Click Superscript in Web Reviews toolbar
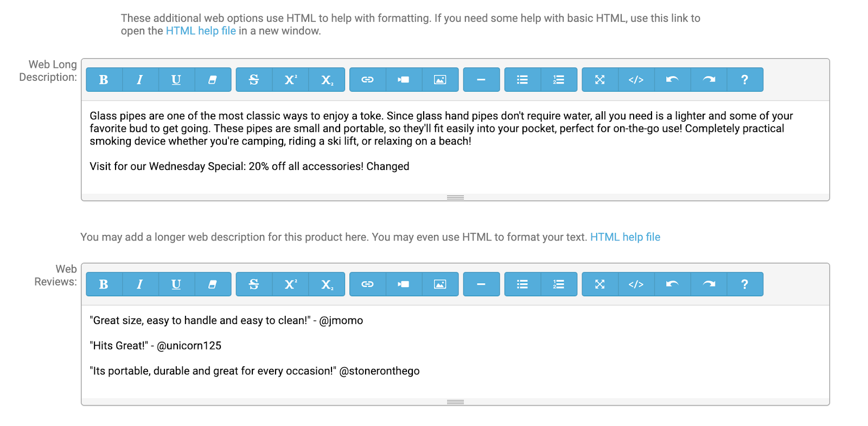868x426 pixels. 290,284
